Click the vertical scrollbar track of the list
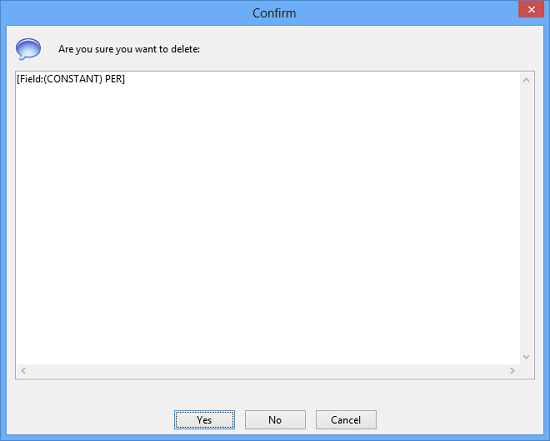 526,218
